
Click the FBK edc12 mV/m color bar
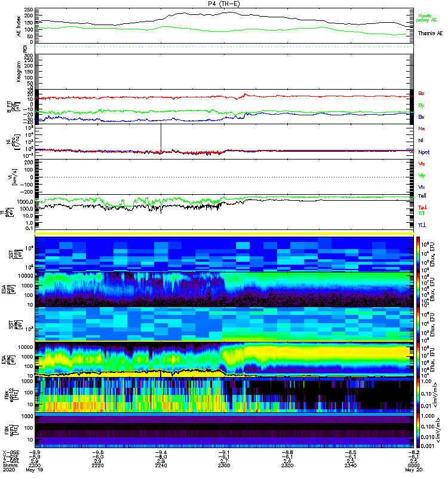(x=418, y=395)
